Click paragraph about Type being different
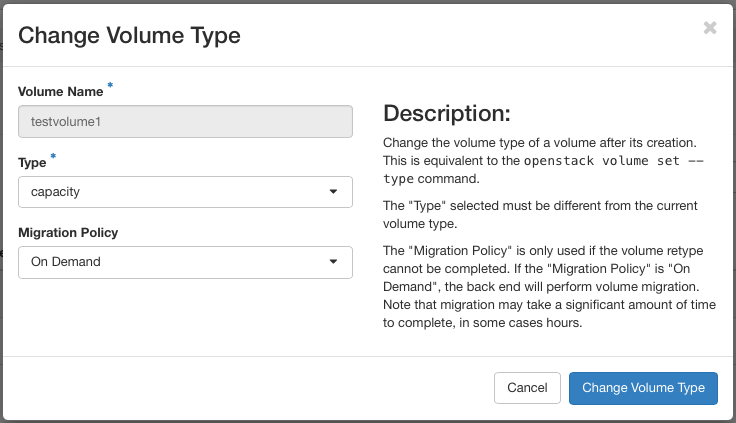Screen dimensions: 736x423 coord(540,215)
